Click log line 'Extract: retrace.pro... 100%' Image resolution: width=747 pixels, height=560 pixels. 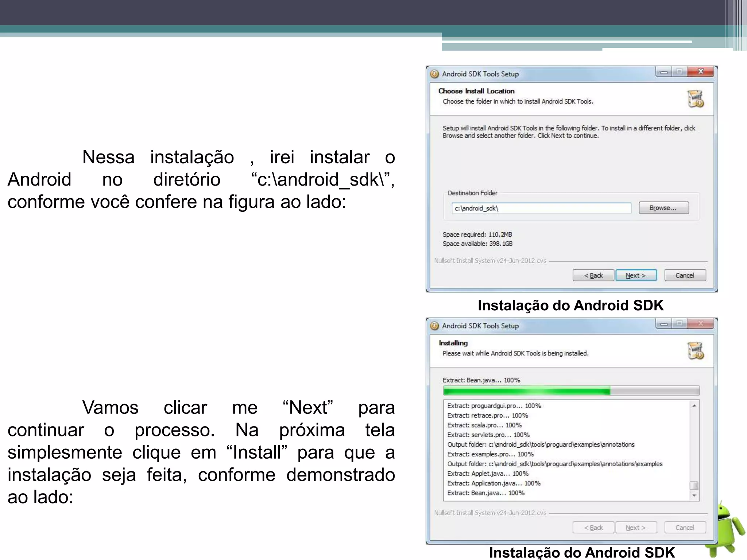488,415
